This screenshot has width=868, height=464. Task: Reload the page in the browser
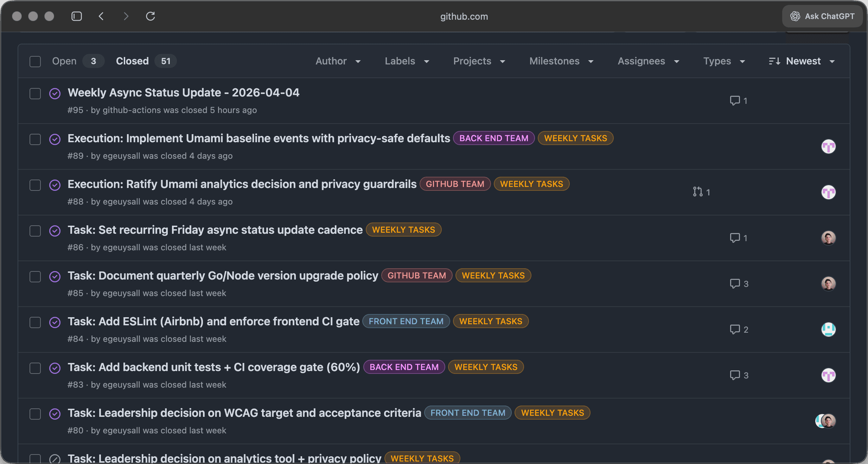click(151, 16)
